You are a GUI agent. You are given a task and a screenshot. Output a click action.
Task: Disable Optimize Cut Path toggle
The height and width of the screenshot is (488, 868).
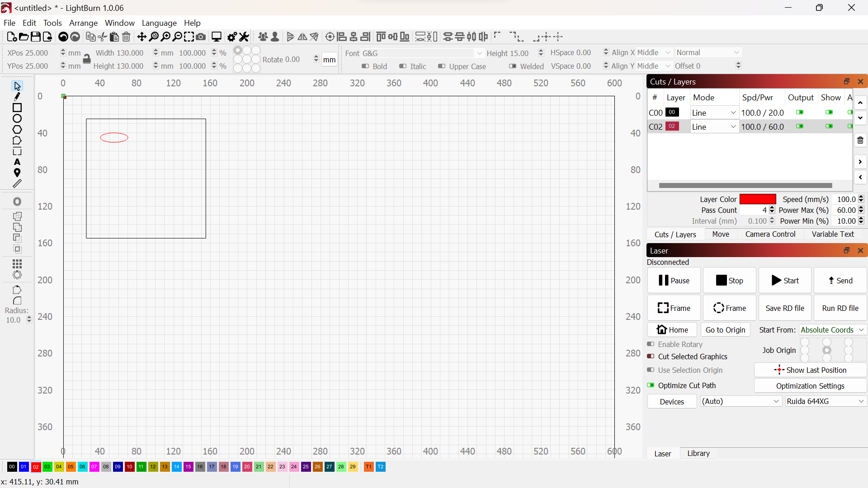[651, 385]
